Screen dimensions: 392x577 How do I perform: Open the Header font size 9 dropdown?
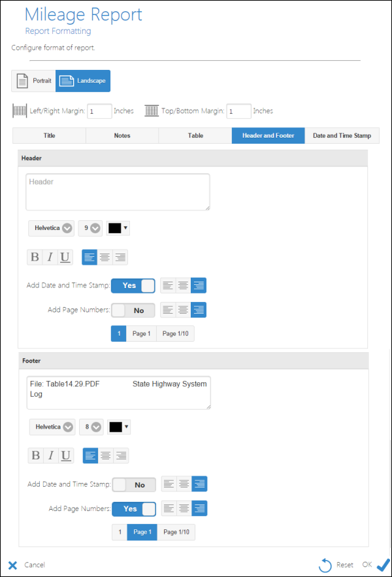[x=91, y=228]
